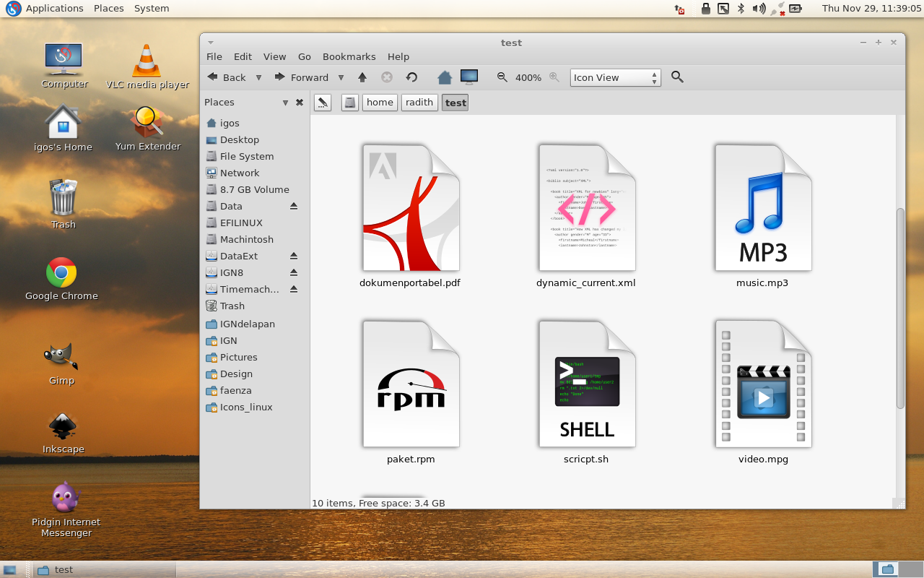924x578 pixels.
Task: Go to the Home folder icon
Action: point(445,77)
